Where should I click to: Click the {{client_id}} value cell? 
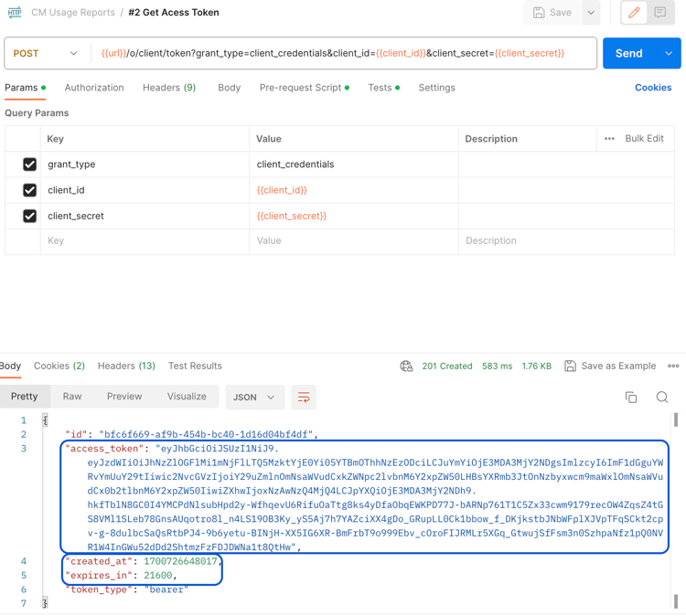point(353,190)
